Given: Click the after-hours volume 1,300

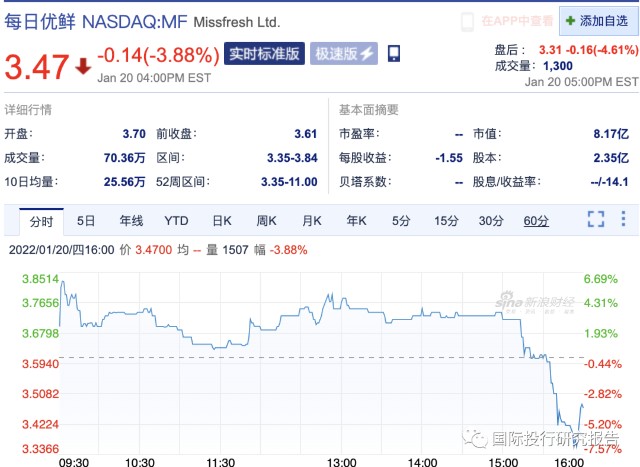Looking at the screenshot, I should point(558,66).
